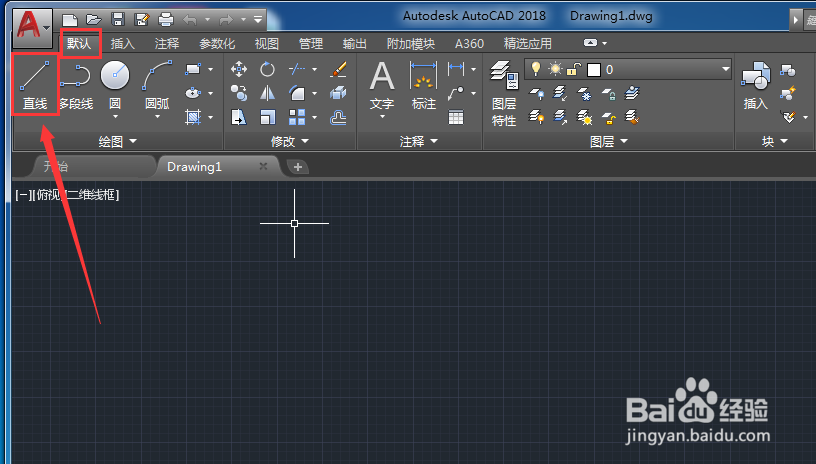
Task: Activate the Fillet tool icon
Action: point(297,93)
